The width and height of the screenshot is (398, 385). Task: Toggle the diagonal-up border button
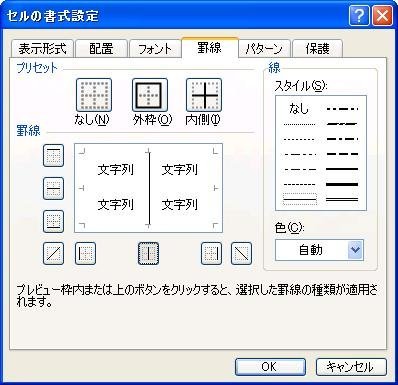[x=53, y=253]
